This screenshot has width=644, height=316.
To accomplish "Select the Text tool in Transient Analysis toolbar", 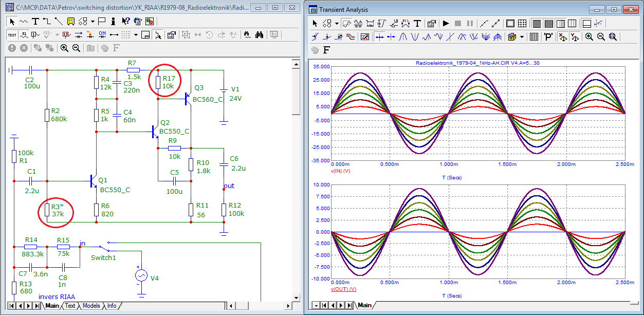I will point(417,24).
